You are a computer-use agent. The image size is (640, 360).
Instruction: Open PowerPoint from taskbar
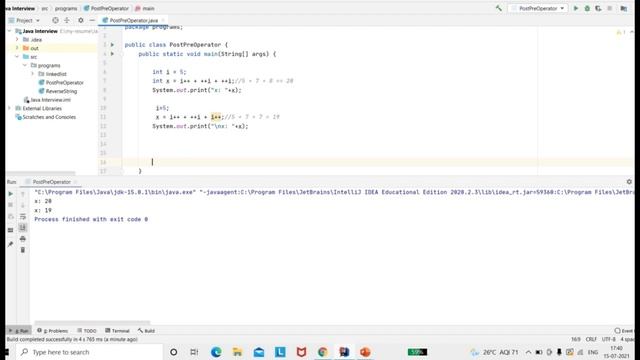[x=365, y=352]
